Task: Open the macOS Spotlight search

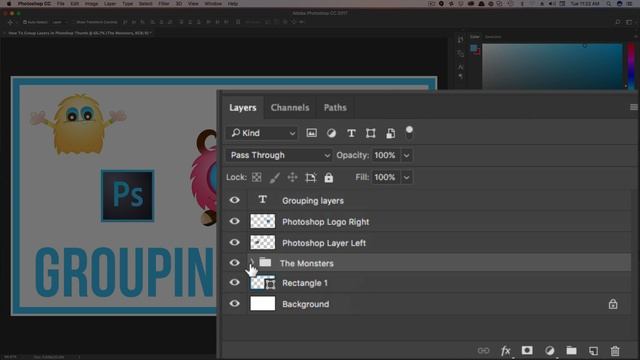Action: click(x=609, y=4)
